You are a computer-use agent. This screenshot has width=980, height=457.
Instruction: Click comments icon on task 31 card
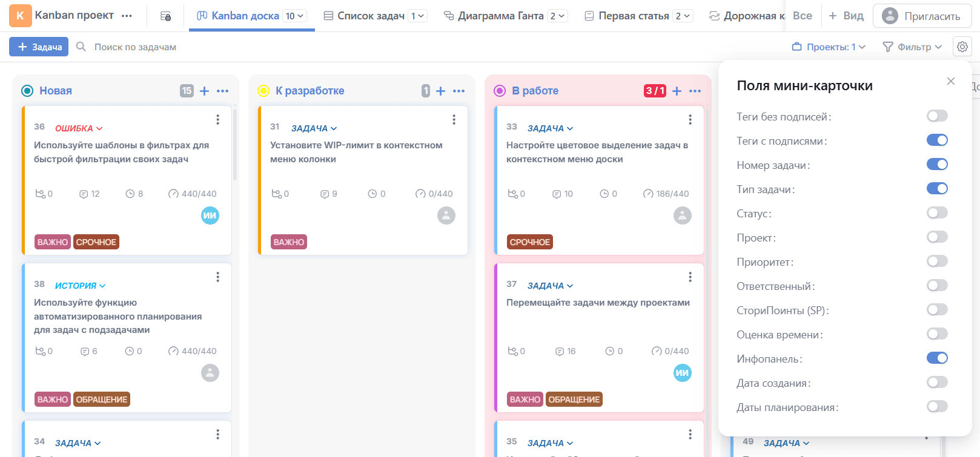[325, 194]
